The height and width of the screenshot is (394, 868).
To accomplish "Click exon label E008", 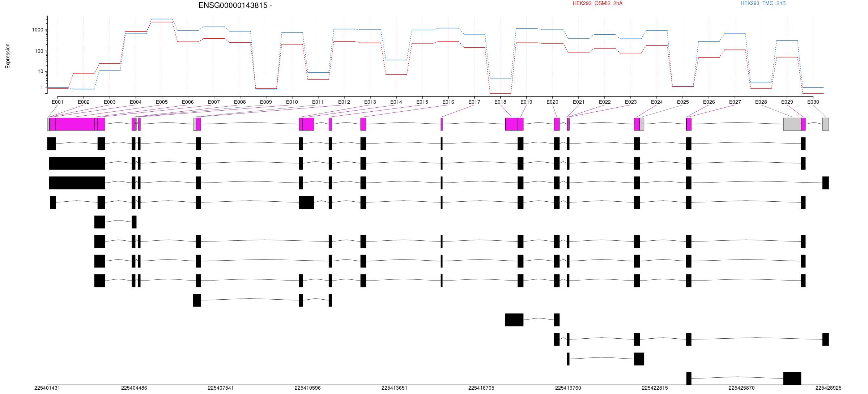I will tap(240, 102).
